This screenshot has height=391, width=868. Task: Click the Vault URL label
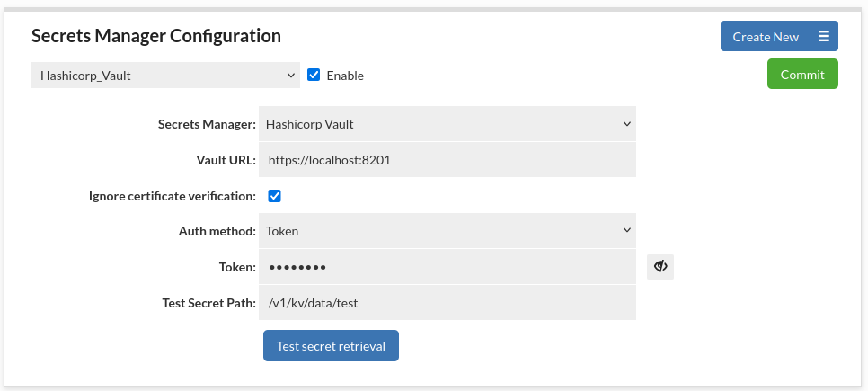click(226, 160)
